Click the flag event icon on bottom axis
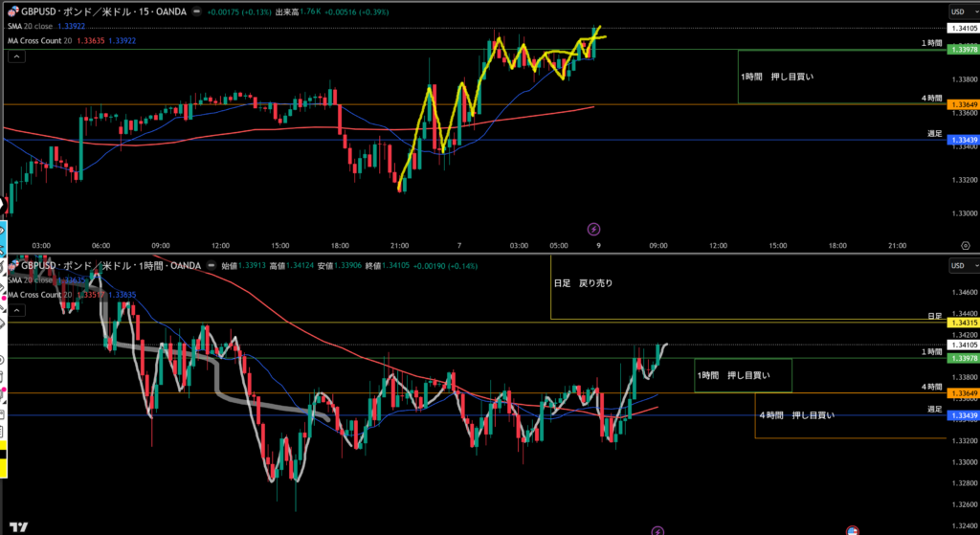980x535 pixels. (x=852, y=529)
